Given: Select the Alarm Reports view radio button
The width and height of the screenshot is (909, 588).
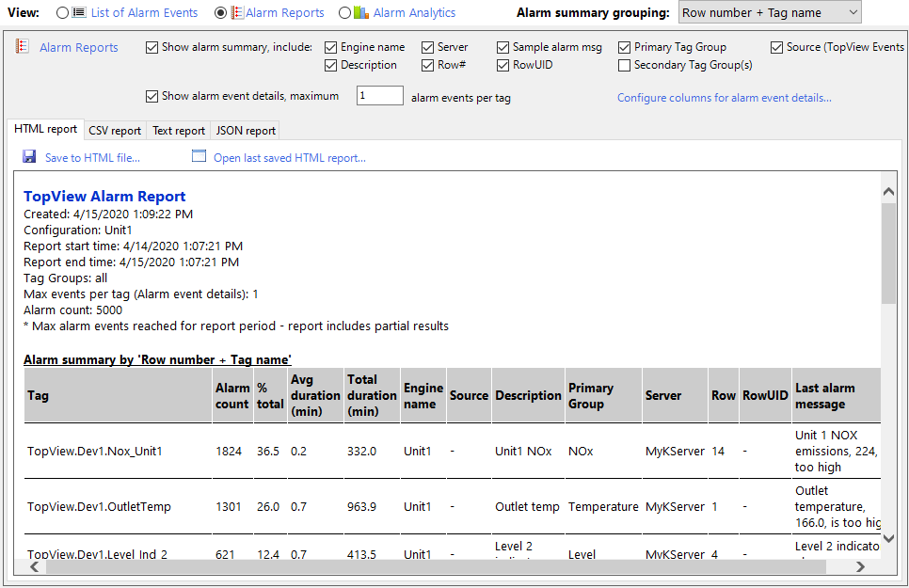Looking at the screenshot, I should (221, 13).
